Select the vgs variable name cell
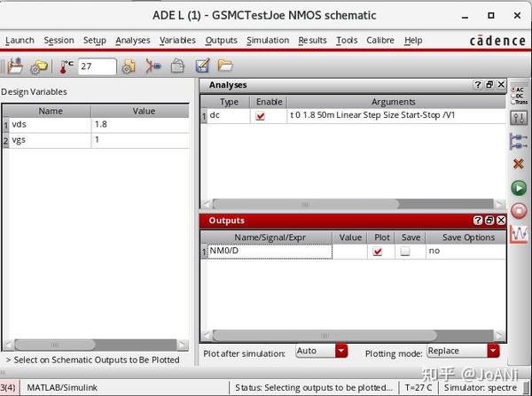532x396 pixels. pos(51,140)
